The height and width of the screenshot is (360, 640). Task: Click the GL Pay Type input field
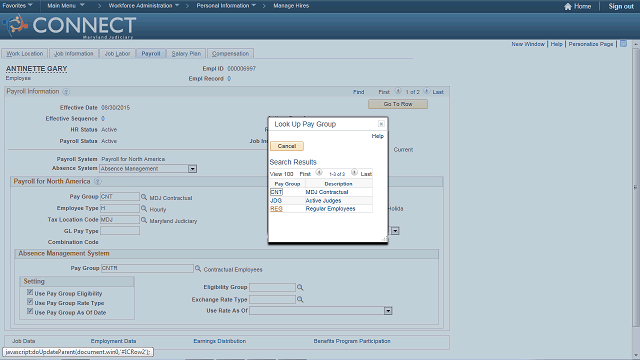click(120, 231)
